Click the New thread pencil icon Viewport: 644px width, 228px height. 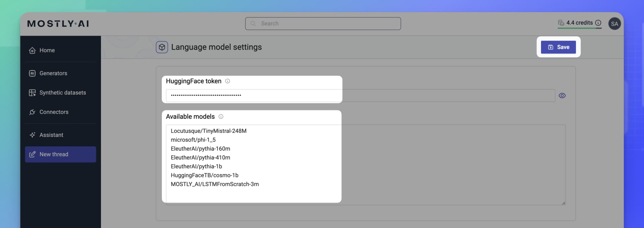[x=32, y=154]
